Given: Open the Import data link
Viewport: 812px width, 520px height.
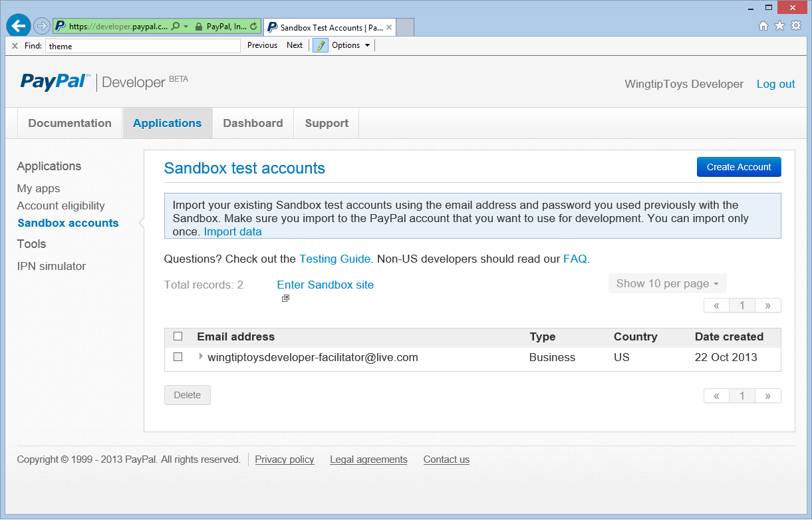Looking at the screenshot, I should tap(232, 231).
